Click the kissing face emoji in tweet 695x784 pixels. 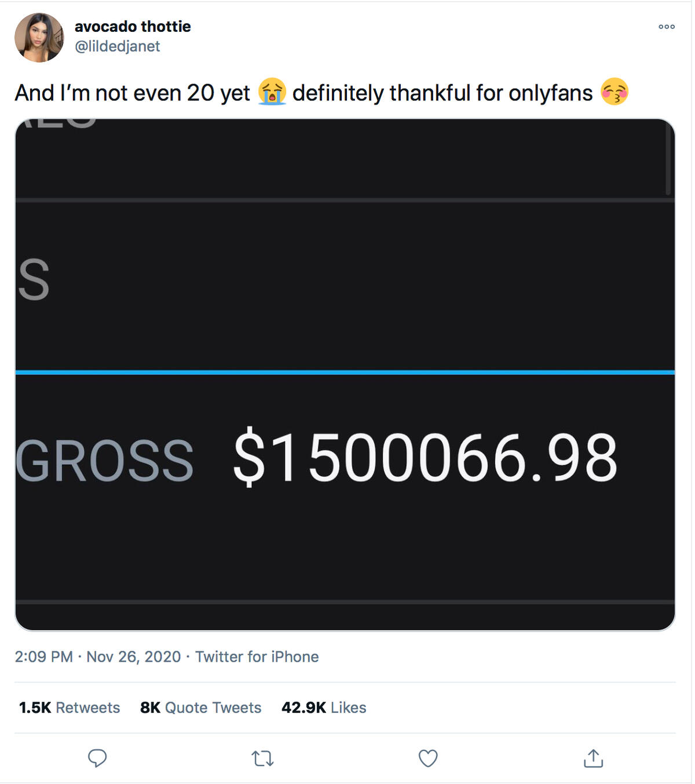614,92
